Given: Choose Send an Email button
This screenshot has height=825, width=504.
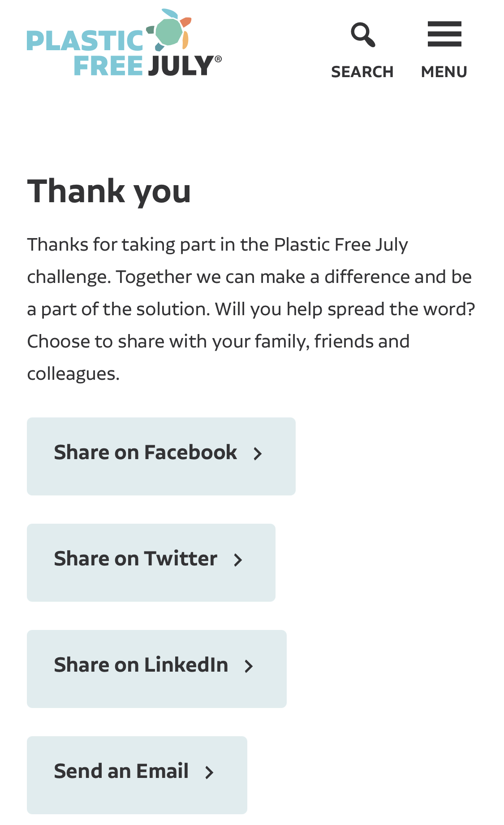Looking at the screenshot, I should [x=137, y=775].
